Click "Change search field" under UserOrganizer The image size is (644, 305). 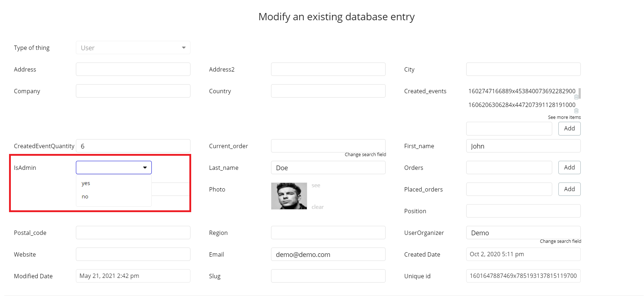pos(560,241)
